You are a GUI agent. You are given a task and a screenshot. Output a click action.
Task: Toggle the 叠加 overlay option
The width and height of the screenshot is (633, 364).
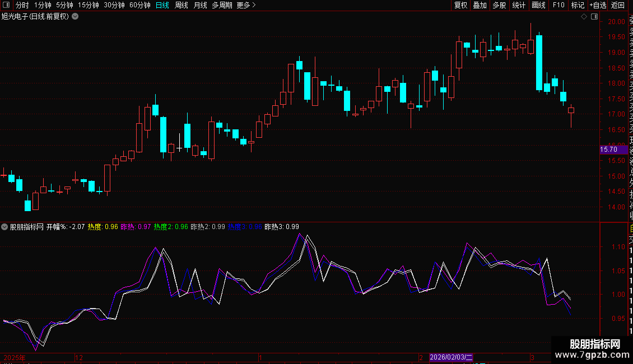[x=480, y=5]
